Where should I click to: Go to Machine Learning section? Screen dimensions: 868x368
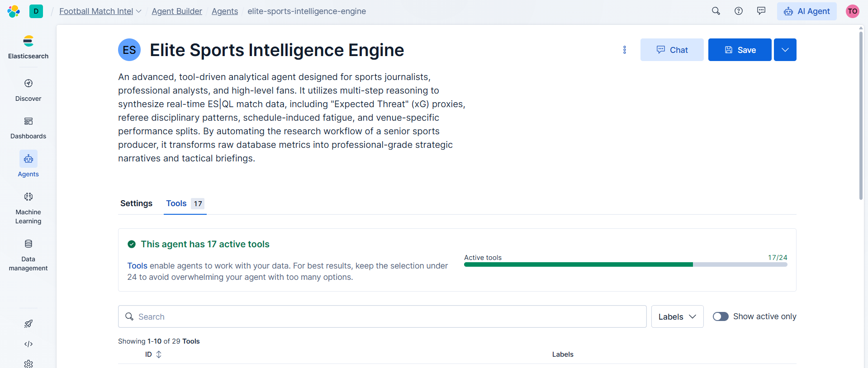click(28, 208)
